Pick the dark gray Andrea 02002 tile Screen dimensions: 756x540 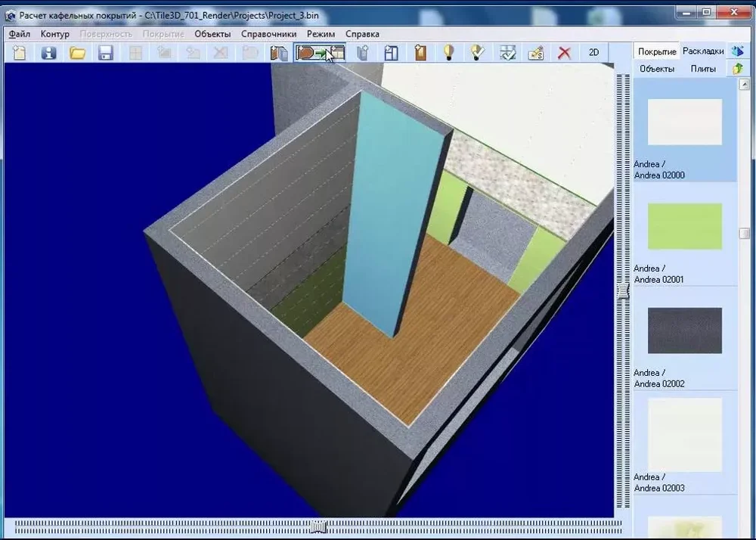(x=685, y=331)
